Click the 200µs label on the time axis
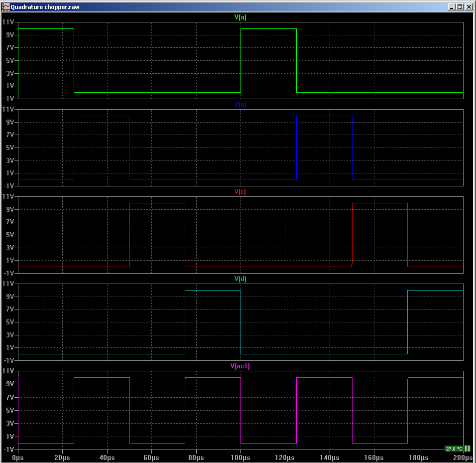Image resolution: width=476 pixels, height=463 pixels. [x=463, y=458]
